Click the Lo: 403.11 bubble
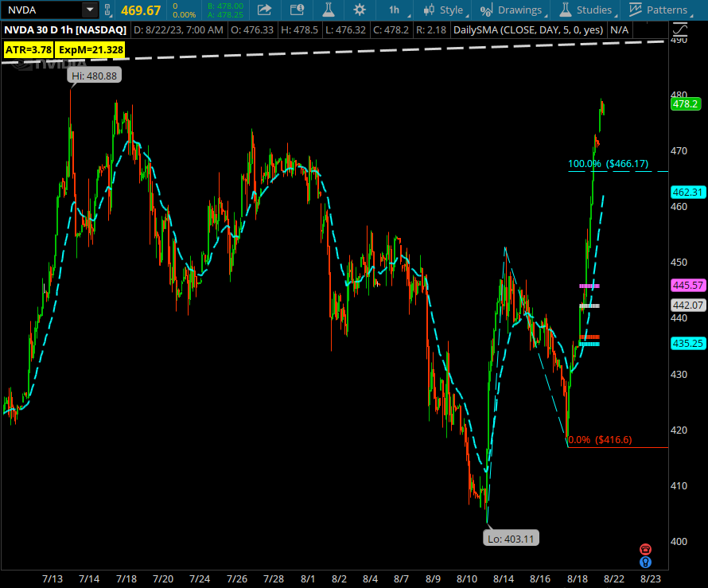The image size is (708, 588). pyautogui.click(x=511, y=539)
